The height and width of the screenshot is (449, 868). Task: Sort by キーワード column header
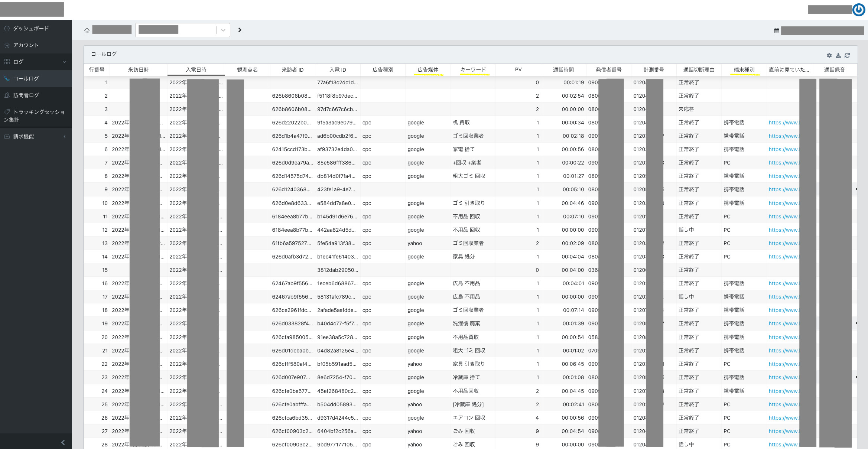pos(473,70)
